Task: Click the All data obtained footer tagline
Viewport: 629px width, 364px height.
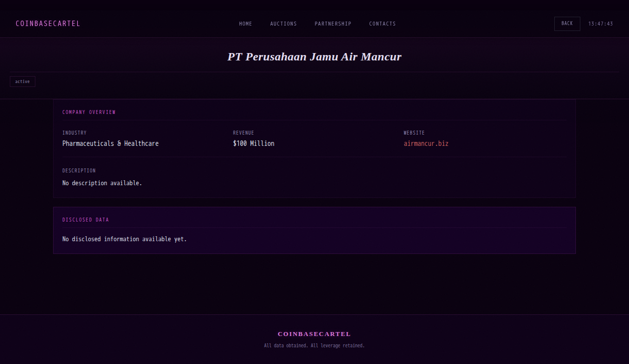Action: (x=314, y=346)
